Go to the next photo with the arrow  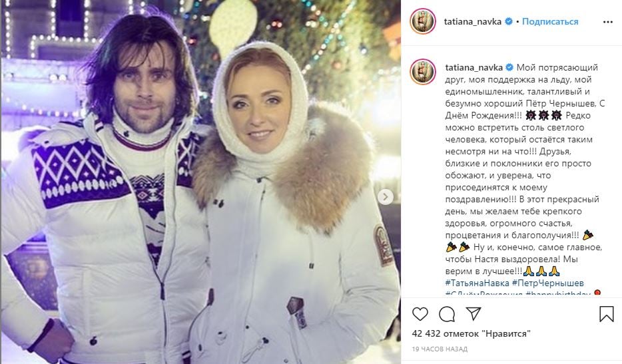pyautogui.click(x=385, y=197)
